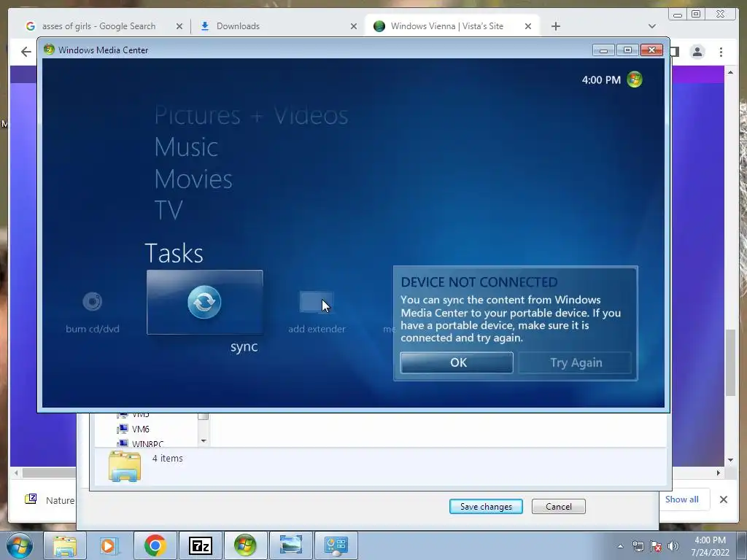The image size is (747, 560).
Task: Close the Downloads tab
Action: 354,26
